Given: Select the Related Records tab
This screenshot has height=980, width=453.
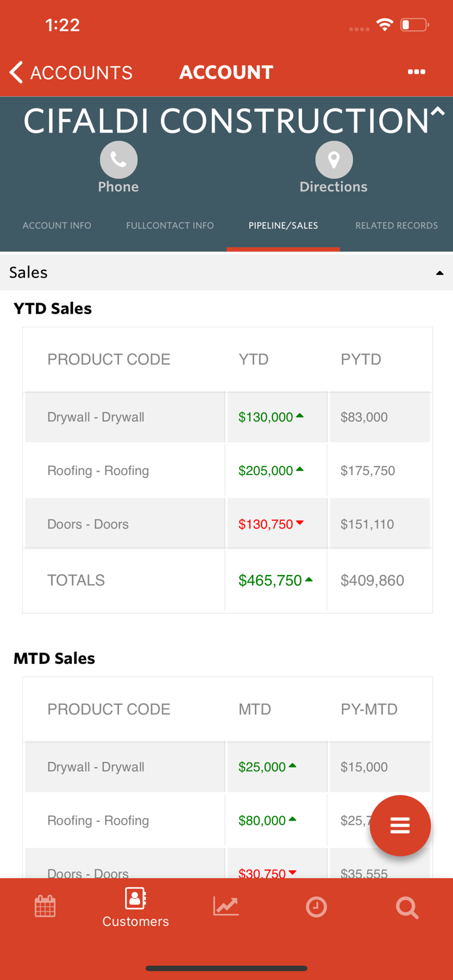Looking at the screenshot, I should point(397,225).
